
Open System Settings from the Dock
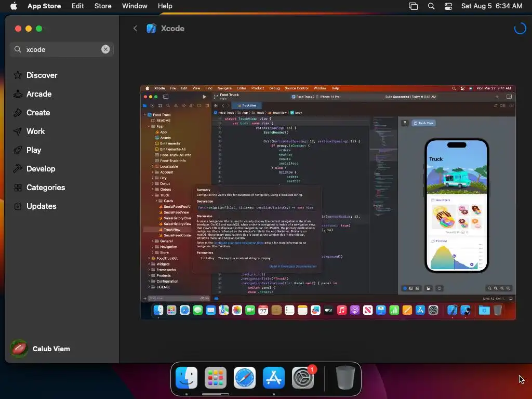[x=303, y=378]
